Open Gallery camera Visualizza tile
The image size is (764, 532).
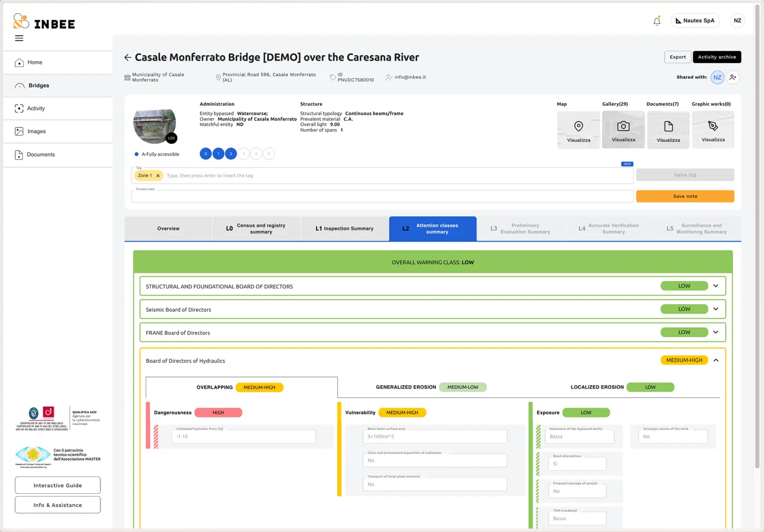623,130
